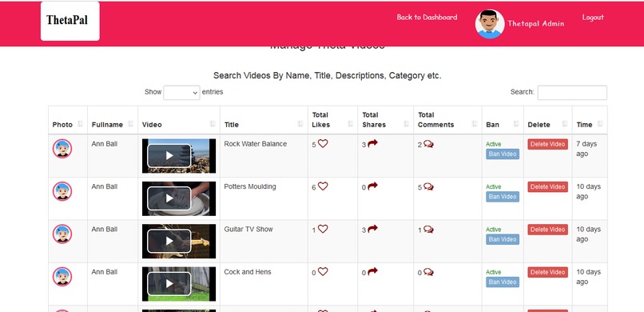The width and height of the screenshot is (644, 312).
Task: Play the Guitar TV Show video
Action: click(x=169, y=241)
